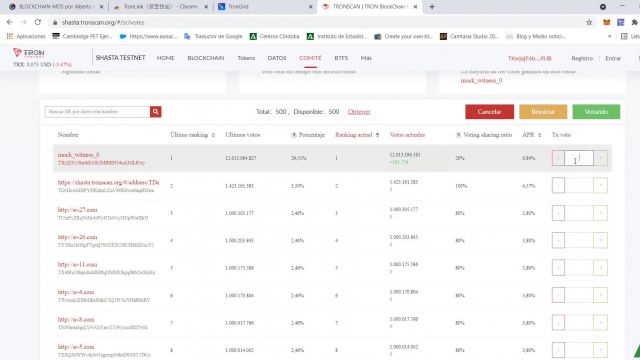Open the HOME menu
The width and height of the screenshot is (640, 360).
pyautogui.click(x=165, y=58)
